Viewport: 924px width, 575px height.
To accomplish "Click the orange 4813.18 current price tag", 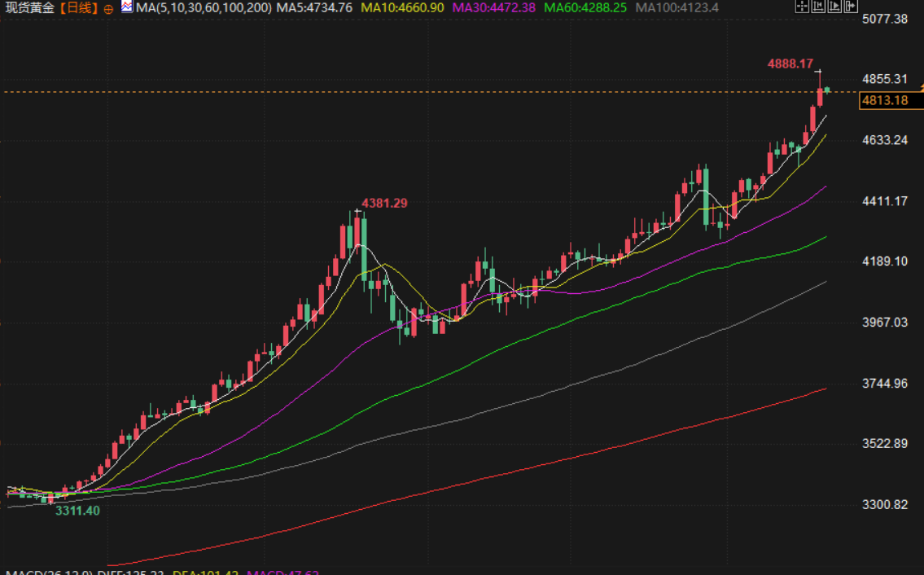I will pyautogui.click(x=891, y=100).
